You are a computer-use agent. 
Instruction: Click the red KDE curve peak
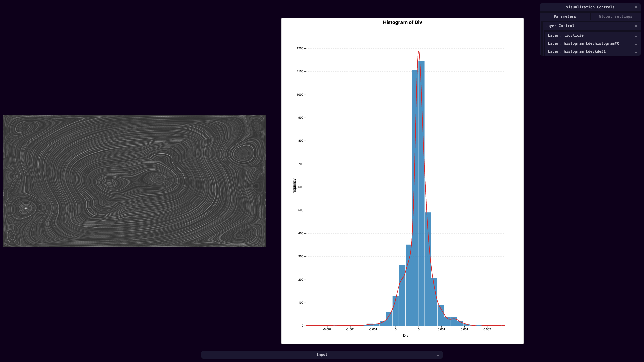419,51
